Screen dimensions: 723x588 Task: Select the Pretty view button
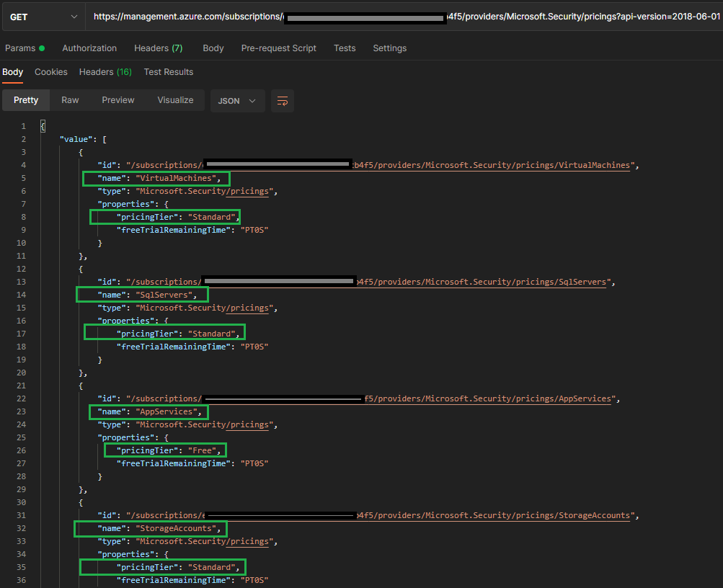26,100
